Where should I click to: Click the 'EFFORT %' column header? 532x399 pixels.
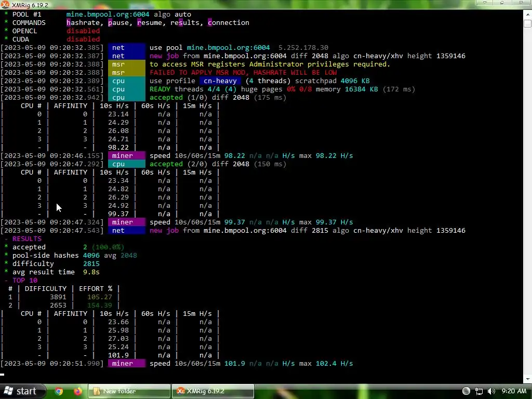[x=96, y=289]
